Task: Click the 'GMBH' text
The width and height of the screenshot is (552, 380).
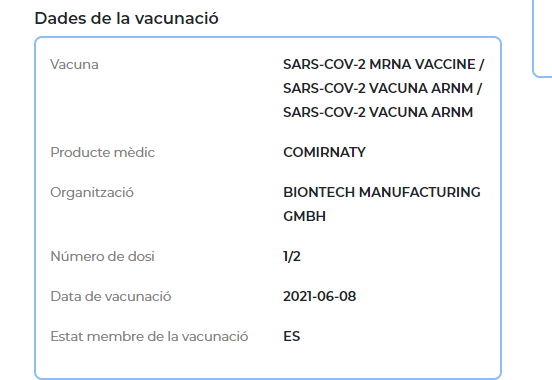Action: (x=304, y=216)
